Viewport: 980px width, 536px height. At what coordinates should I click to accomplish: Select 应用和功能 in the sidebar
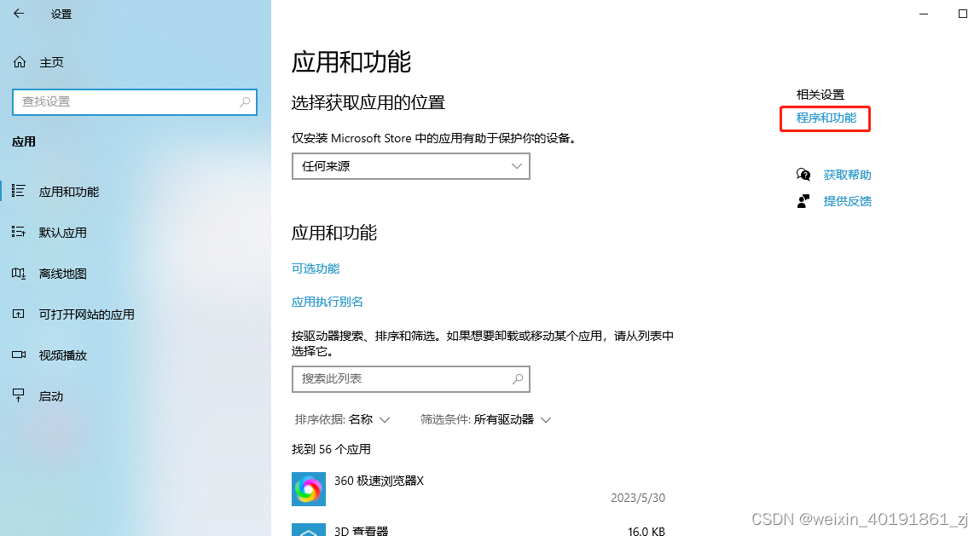pos(69,192)
